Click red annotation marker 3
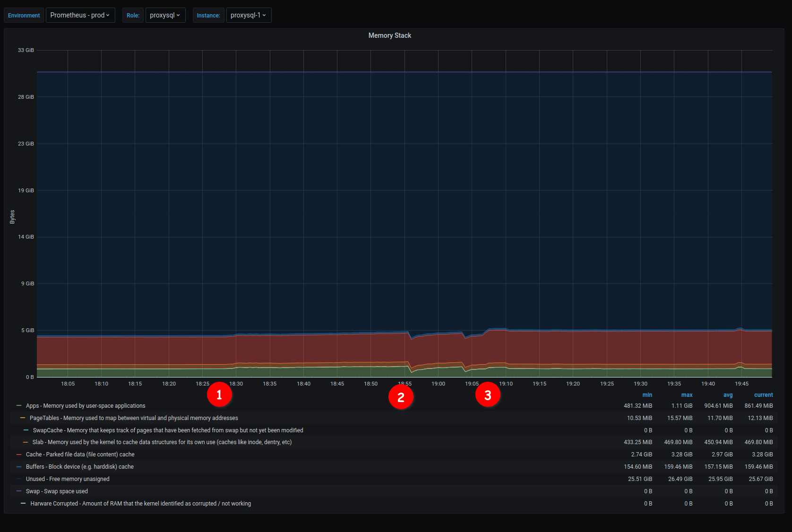Screen dimensions: 792x532 488,395
